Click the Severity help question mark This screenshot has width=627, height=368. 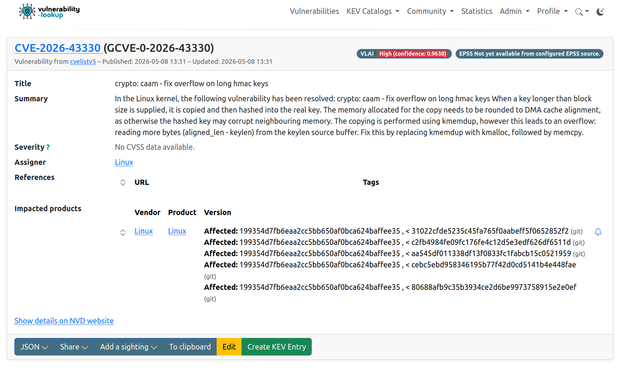coord(48,147)
